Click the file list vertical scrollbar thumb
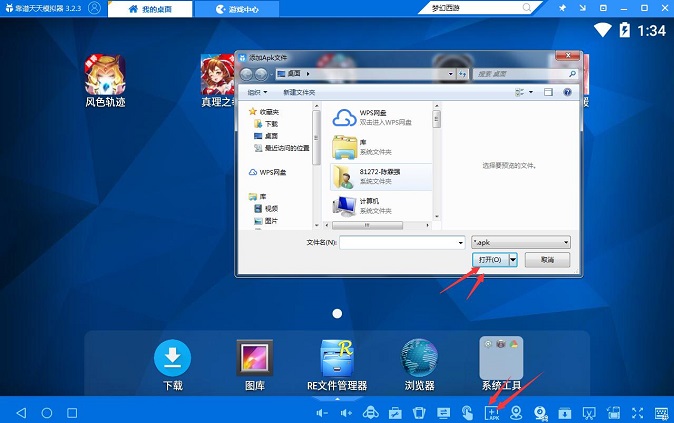Image resolution: width=674 pixels, height=423 pixels. pyautogui.click(x=437, y=119)
